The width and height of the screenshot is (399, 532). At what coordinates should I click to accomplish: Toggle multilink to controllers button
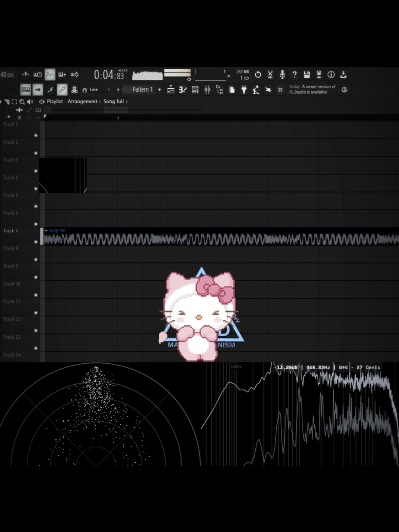tap(62, 90)
